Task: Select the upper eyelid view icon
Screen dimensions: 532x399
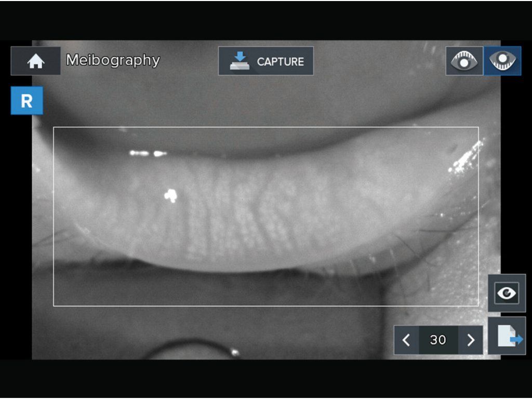Action: click(464, 61)
